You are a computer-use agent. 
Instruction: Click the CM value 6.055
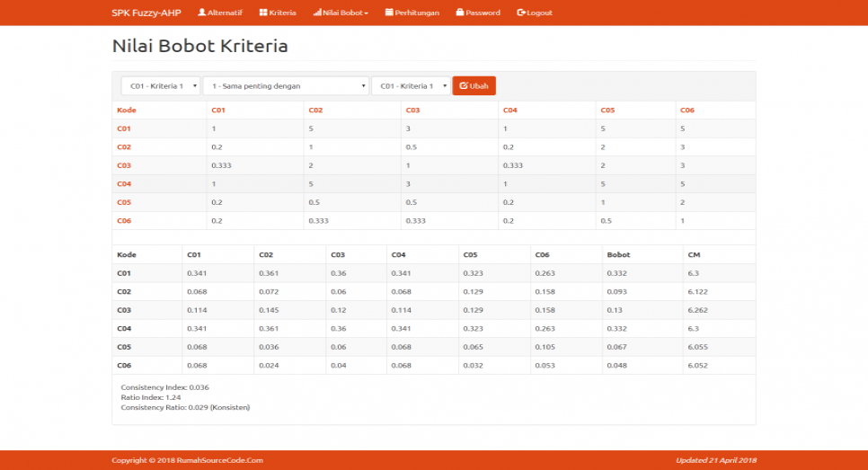click(697, 347)
